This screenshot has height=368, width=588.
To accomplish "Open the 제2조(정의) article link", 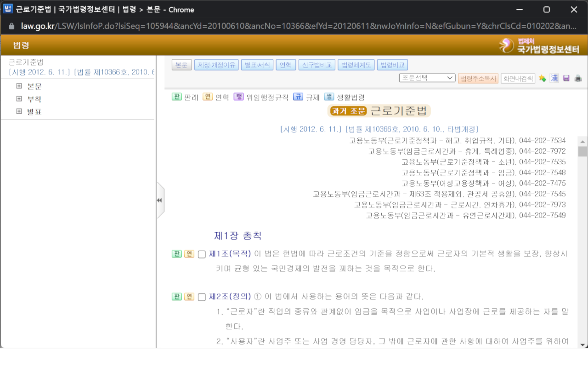I will tap(230, 297).
